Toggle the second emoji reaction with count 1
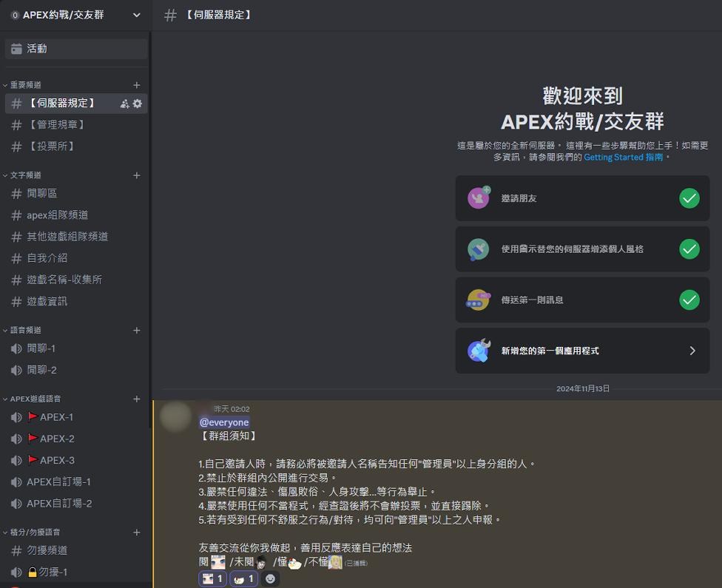This screenshot has height=588, width=722. pos(243,578)
